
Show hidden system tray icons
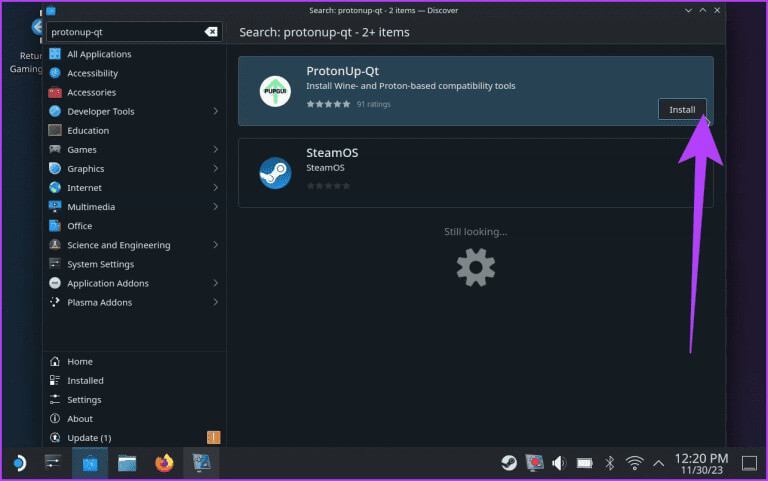point(659,463)
